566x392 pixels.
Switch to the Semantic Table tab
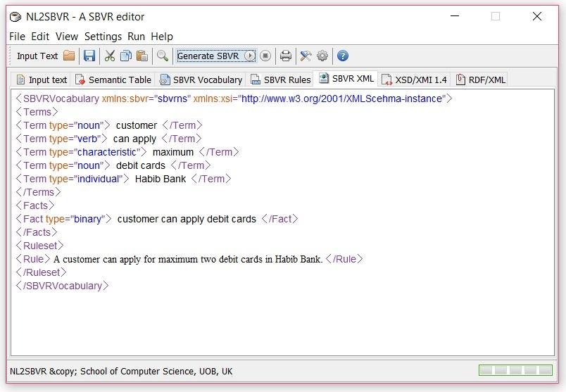point(113,80)
